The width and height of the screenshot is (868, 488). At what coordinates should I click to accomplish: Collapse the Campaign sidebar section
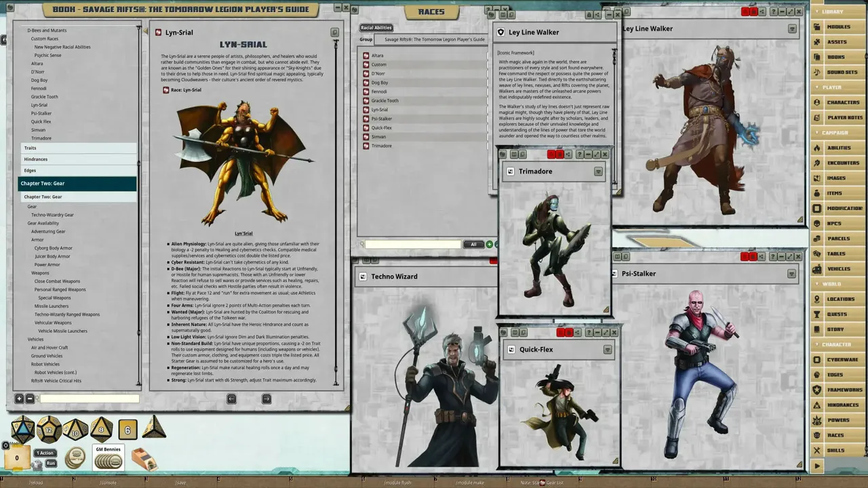pyautogui.click(x=838, y=133)
